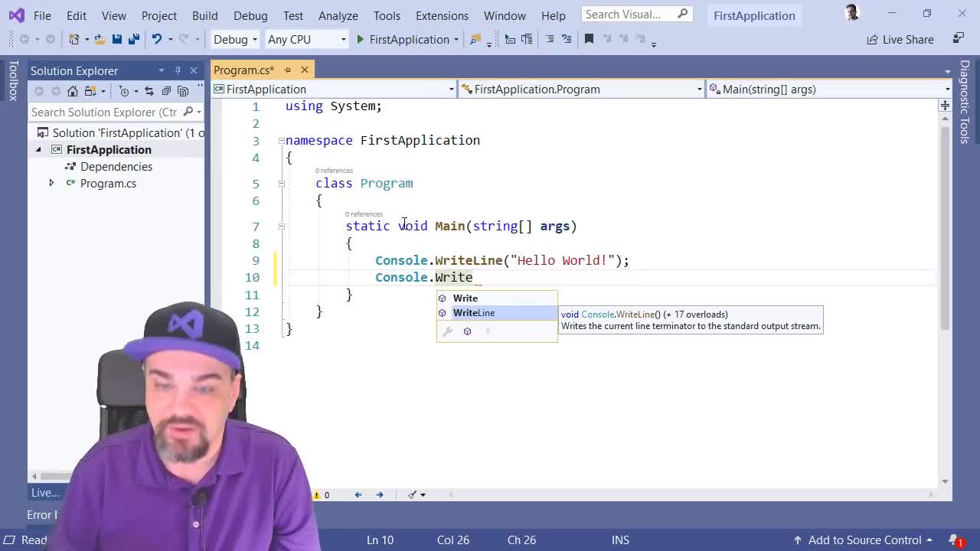Click the Send Feedback icon
The width and height of the screenshot is (980, 551).
pos(958,38)
